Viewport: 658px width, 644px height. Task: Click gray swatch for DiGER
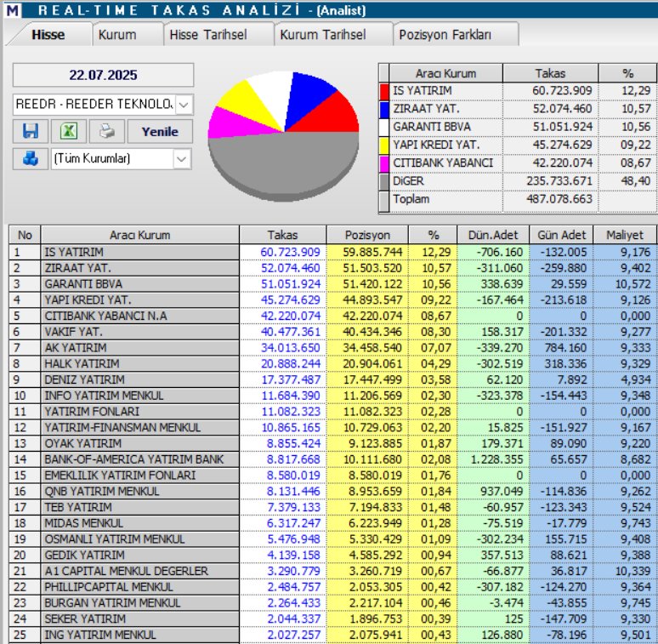(384, 182)
